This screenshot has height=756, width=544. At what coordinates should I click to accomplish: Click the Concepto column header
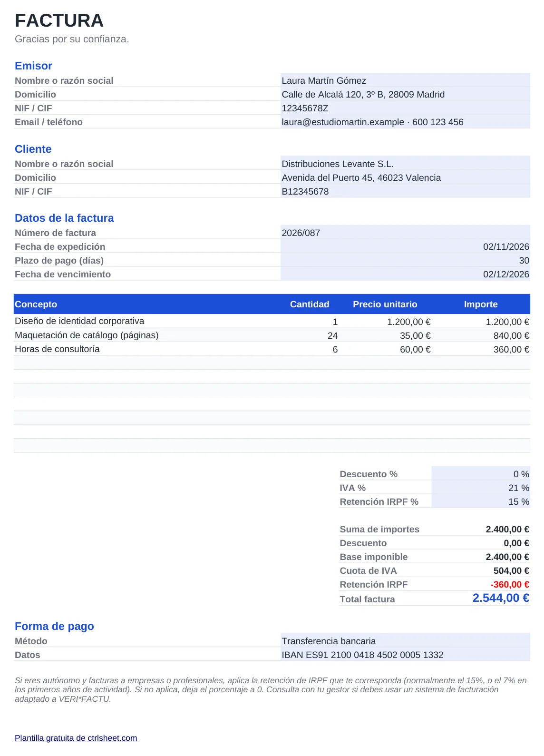(36, 304)
